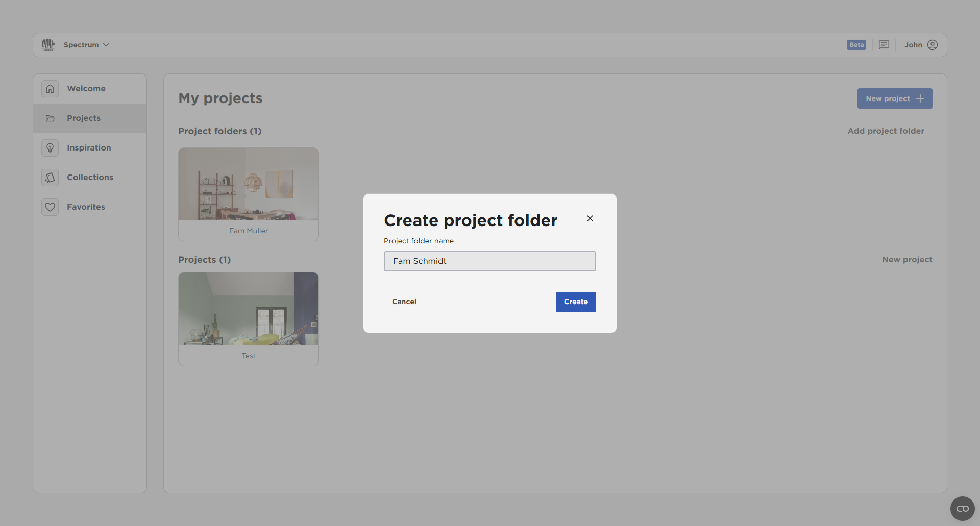
Task: Click New project beside the Projects section
Action: pos(907,259)
